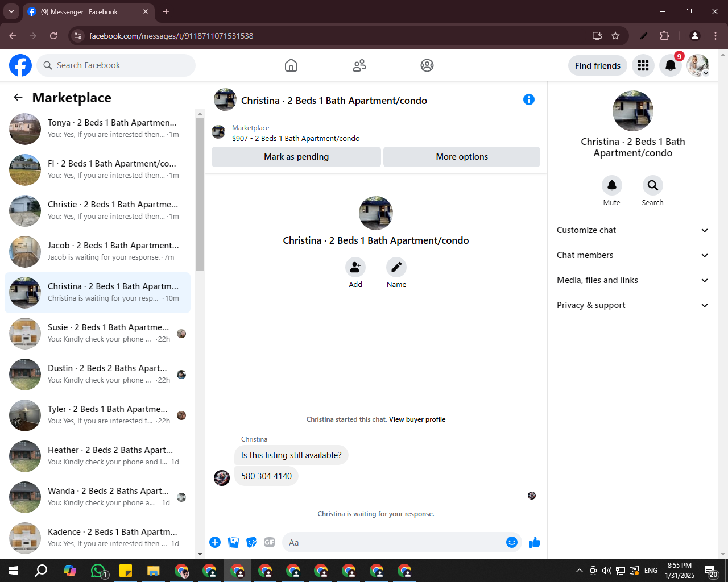Switch to Messenger Facebook browser tab
The width and height of the screenshot is (728, 582).
(88, 11)
